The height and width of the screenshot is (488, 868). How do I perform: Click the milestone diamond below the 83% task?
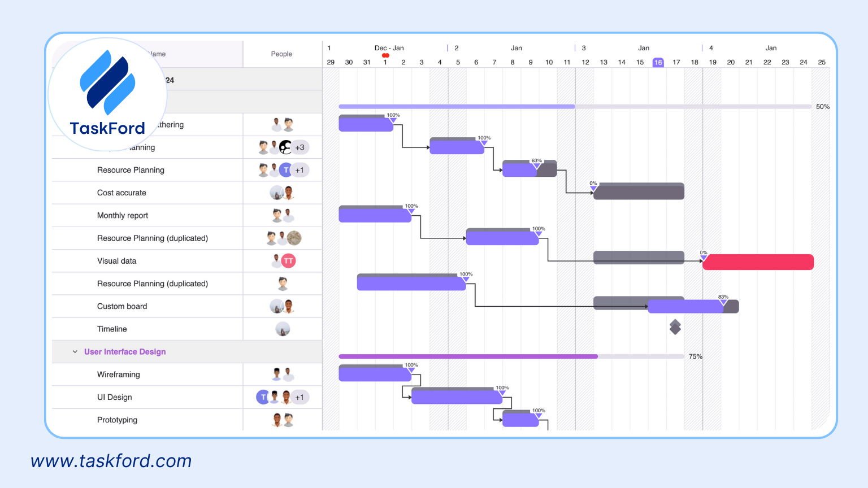[675, 326]
